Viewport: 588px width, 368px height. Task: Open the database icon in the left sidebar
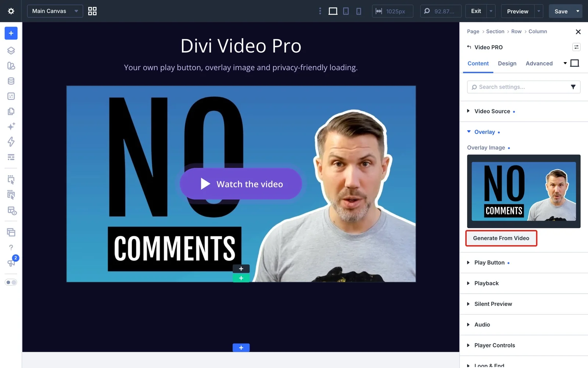tap(11, 81)
